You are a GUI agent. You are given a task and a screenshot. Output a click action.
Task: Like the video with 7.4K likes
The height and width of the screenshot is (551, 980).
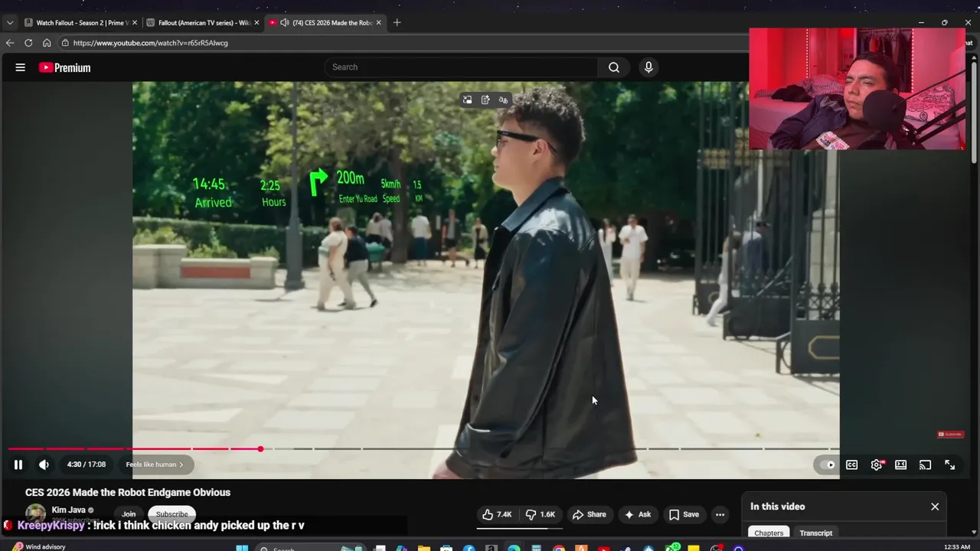[x=497, y=514]
